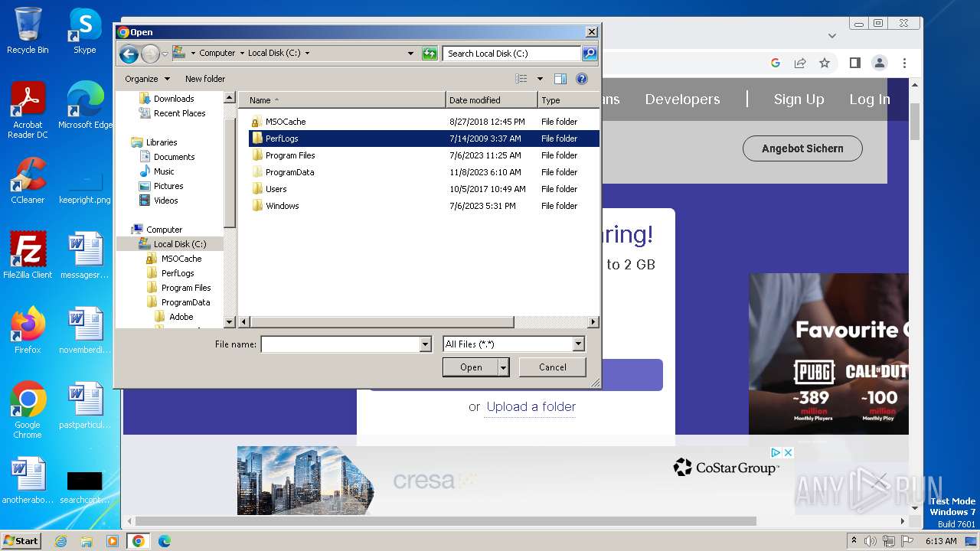The image size is (980, 551).
Task: Open the address bar history dropdown
Action: pyautogui.click(x=410, y=54)
